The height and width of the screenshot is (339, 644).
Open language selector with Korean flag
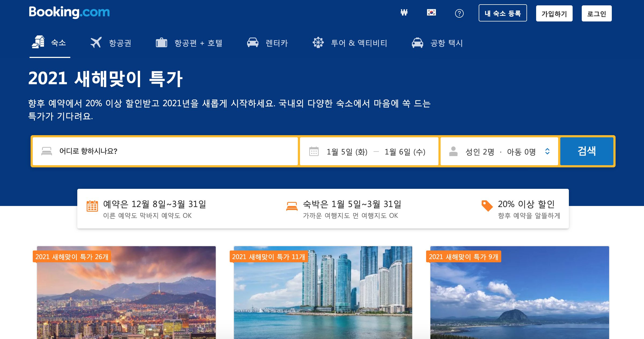click(431, 13)
